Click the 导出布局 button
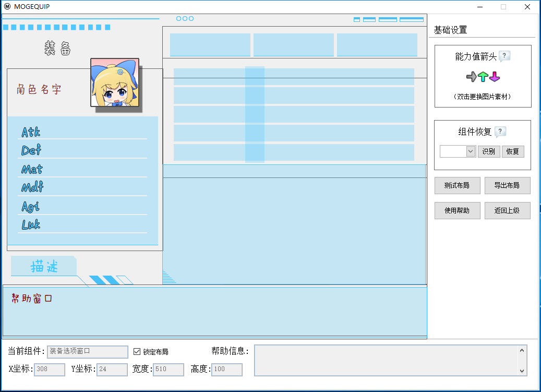 coord(507,186)
